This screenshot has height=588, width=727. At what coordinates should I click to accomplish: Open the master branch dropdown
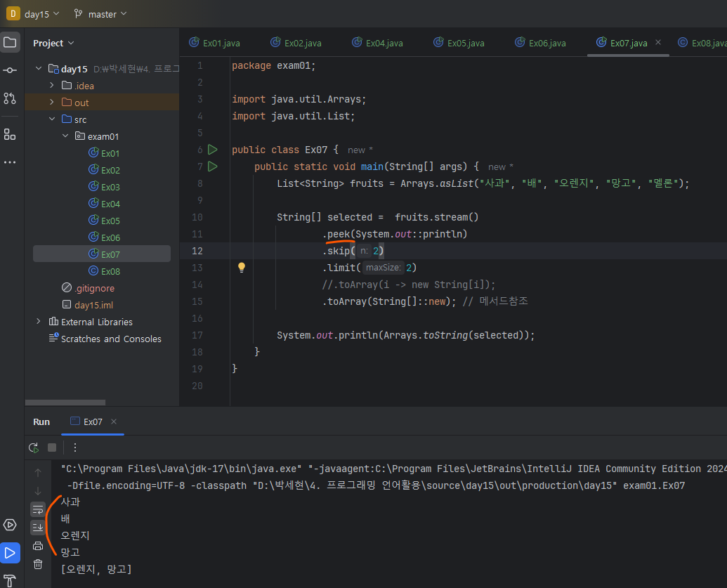pyautogui.click(x=100, y=14)
